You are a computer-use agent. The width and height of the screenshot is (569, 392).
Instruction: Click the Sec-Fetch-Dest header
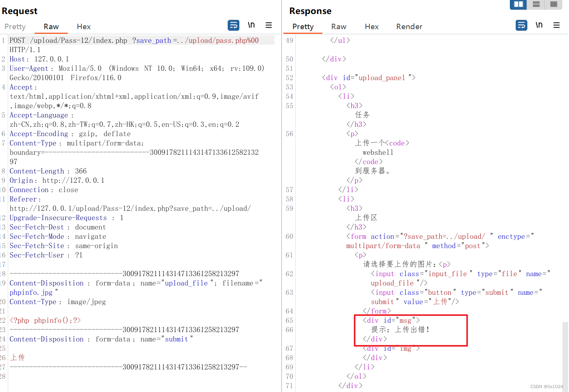point(58,227)
